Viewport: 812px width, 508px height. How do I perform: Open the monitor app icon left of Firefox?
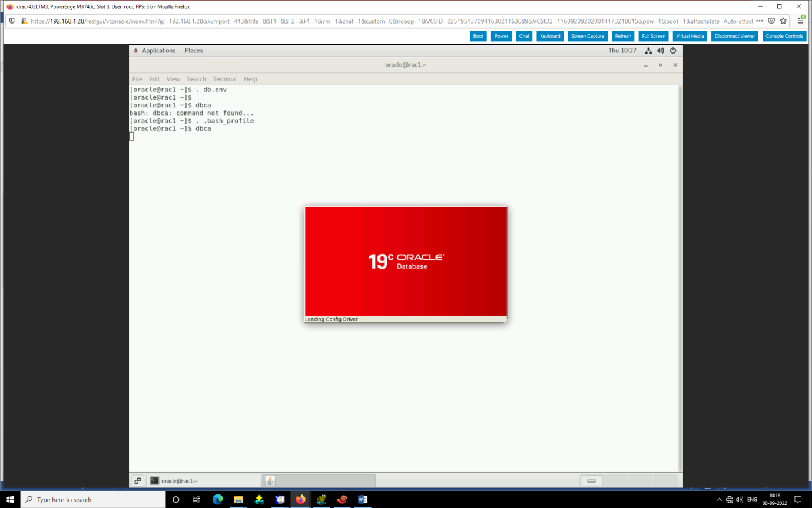tap(280, 499)
